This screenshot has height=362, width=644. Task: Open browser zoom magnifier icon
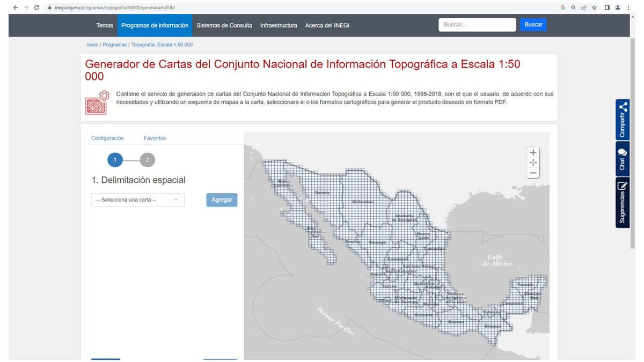click(x=573, y=8)
